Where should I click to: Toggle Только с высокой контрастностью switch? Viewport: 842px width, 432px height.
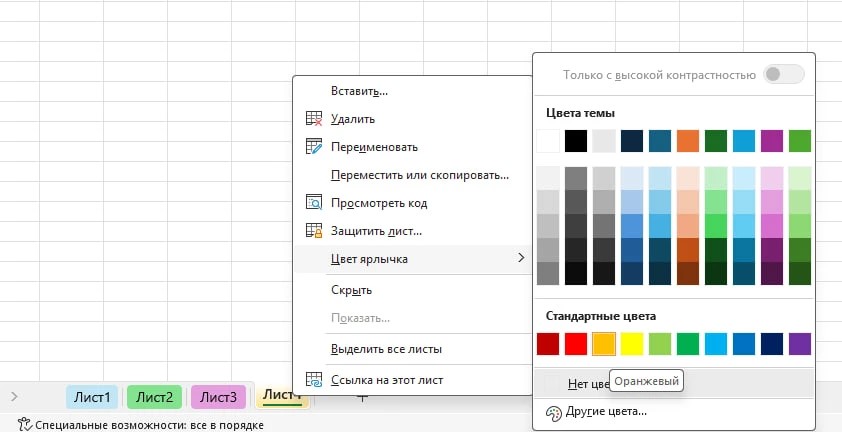[785, 75]
